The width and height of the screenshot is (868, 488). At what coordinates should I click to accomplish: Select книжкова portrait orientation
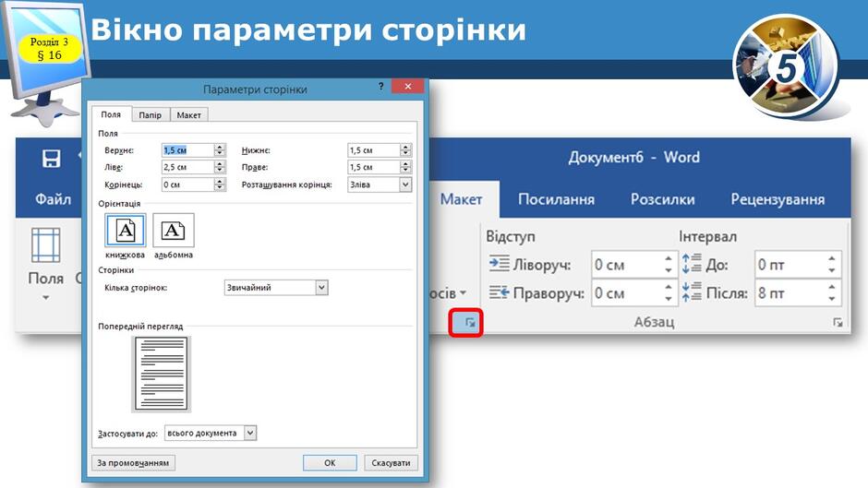pos(125,231)
